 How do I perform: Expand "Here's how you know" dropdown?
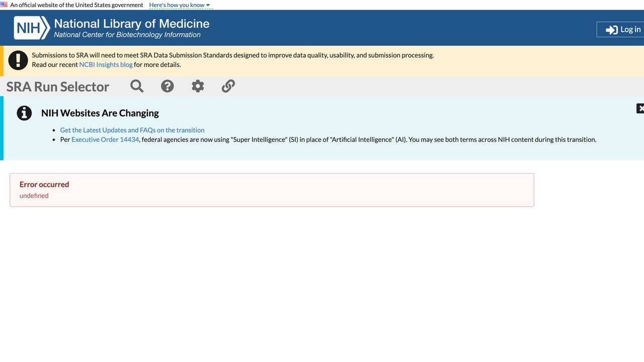(180, 5)
